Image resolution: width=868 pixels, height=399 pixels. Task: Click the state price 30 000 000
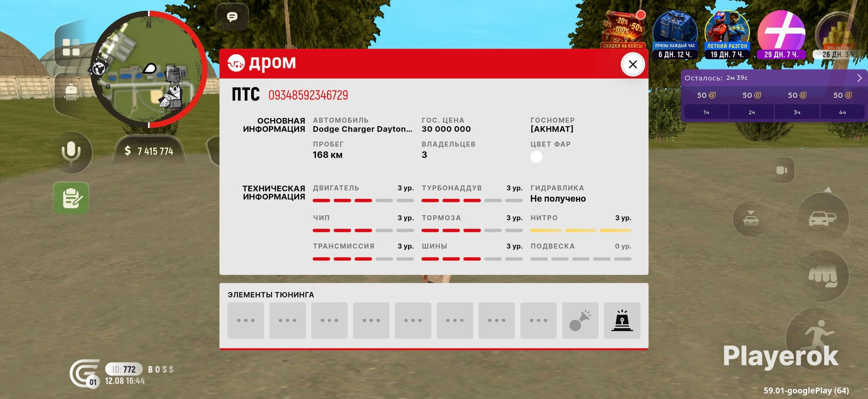pyautogui.click(x=446, y=129)
